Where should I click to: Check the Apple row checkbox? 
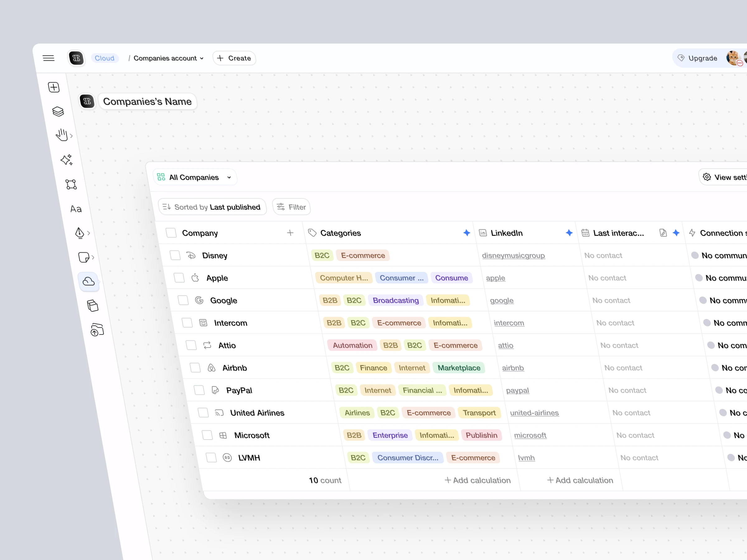click(x=179, y=278)
